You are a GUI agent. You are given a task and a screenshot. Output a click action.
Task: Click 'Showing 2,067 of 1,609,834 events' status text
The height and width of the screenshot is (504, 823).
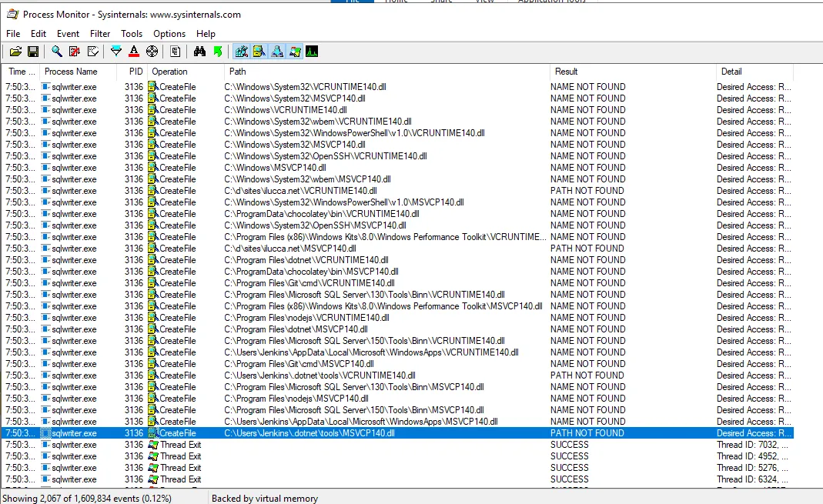point(86,499)
